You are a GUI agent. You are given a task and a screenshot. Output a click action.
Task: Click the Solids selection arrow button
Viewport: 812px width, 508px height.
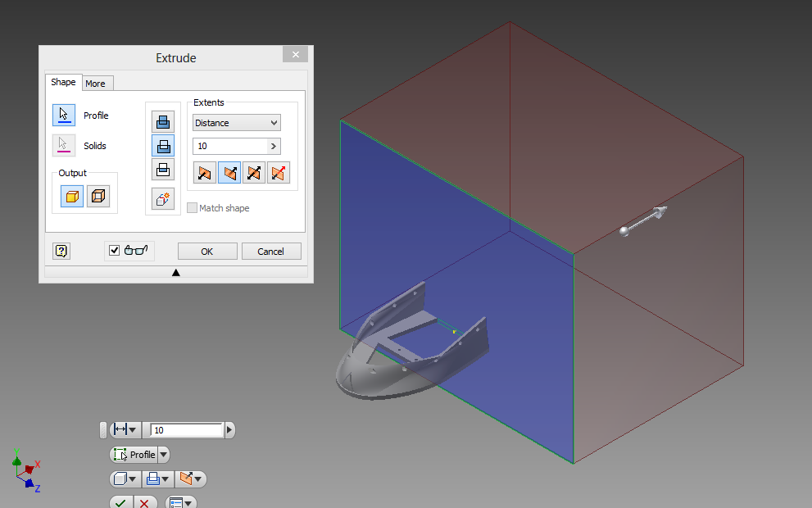(x=64, y=146)
